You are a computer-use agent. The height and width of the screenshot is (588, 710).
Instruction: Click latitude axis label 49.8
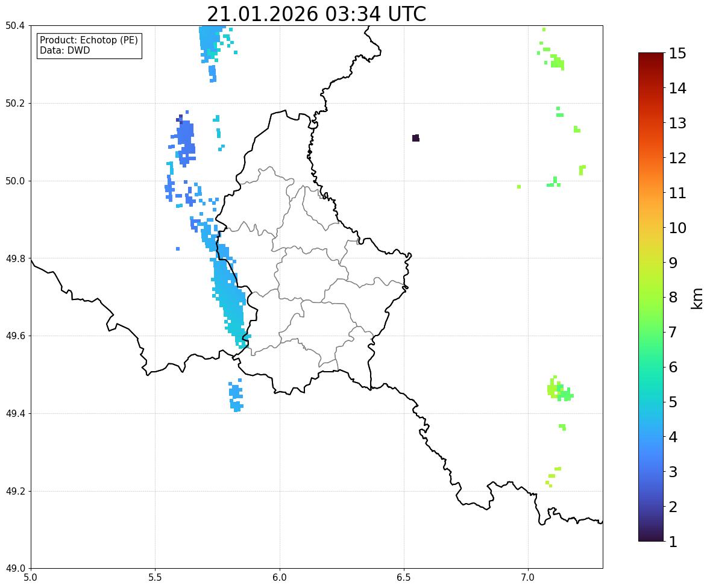pyautogui.click(x=15, y=258)
